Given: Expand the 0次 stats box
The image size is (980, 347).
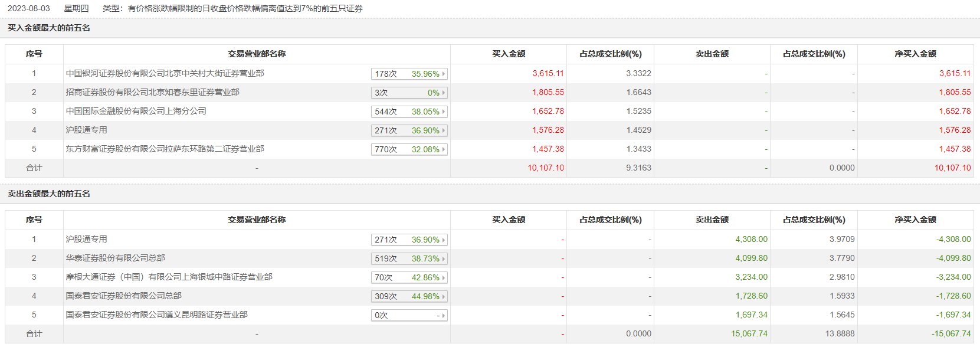Looking at the screenshot, I should (x=409, y=315).
